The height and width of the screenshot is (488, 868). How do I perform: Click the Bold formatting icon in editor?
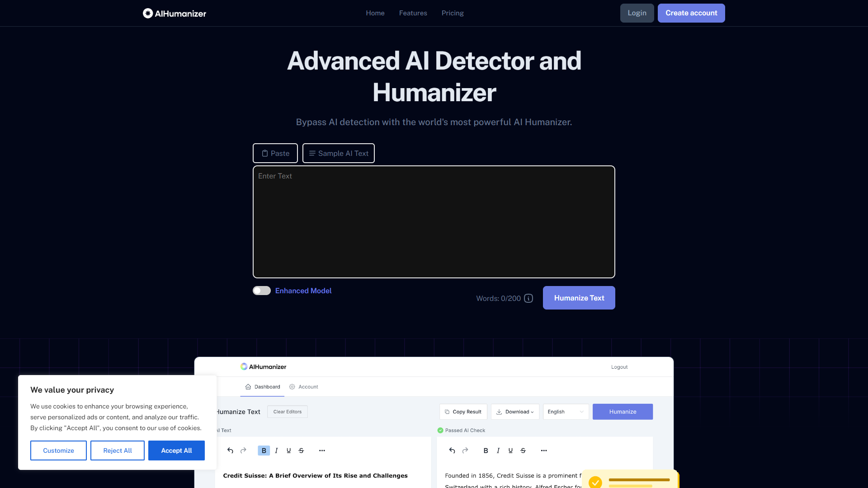(264, 450)
